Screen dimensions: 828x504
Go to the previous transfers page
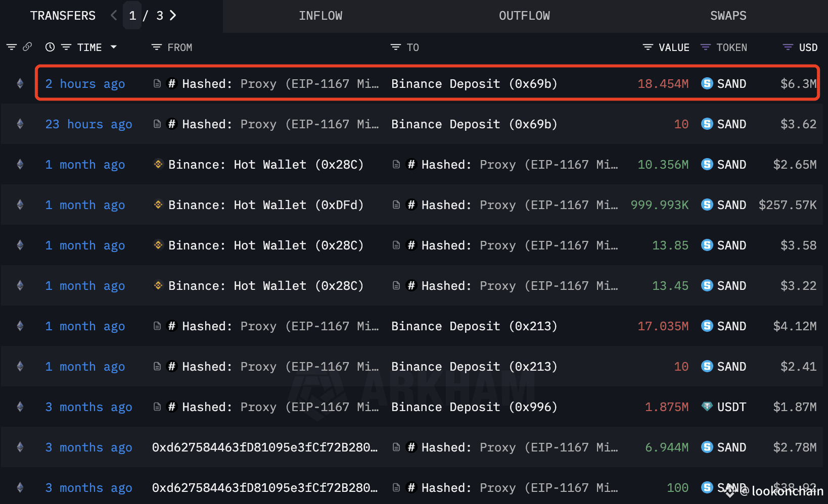(114, 16)
